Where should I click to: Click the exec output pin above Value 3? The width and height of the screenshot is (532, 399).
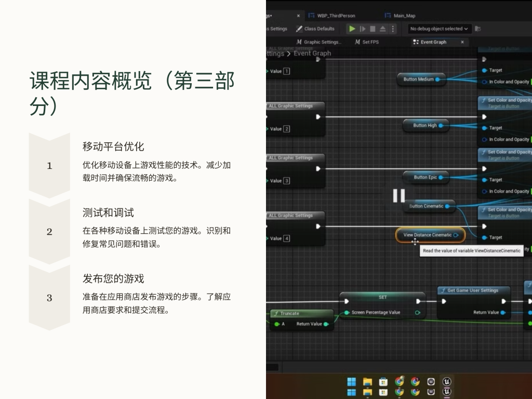[x=318, y=169]
